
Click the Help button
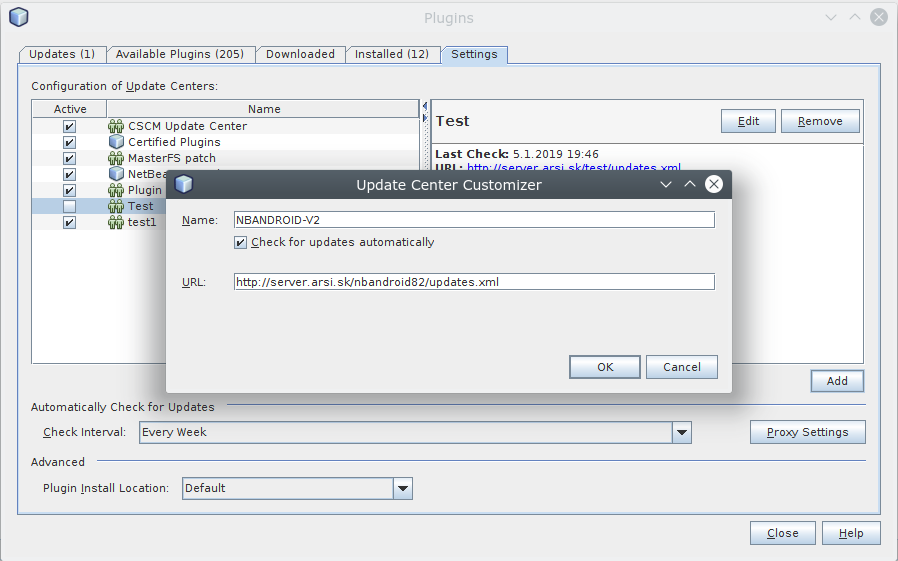tap(851, 534)
